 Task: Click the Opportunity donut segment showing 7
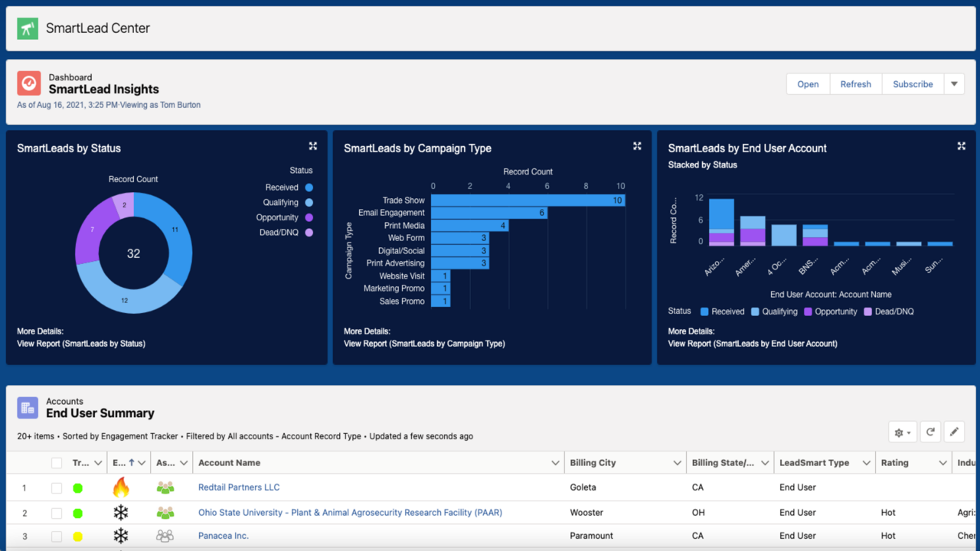pos(94,229)
